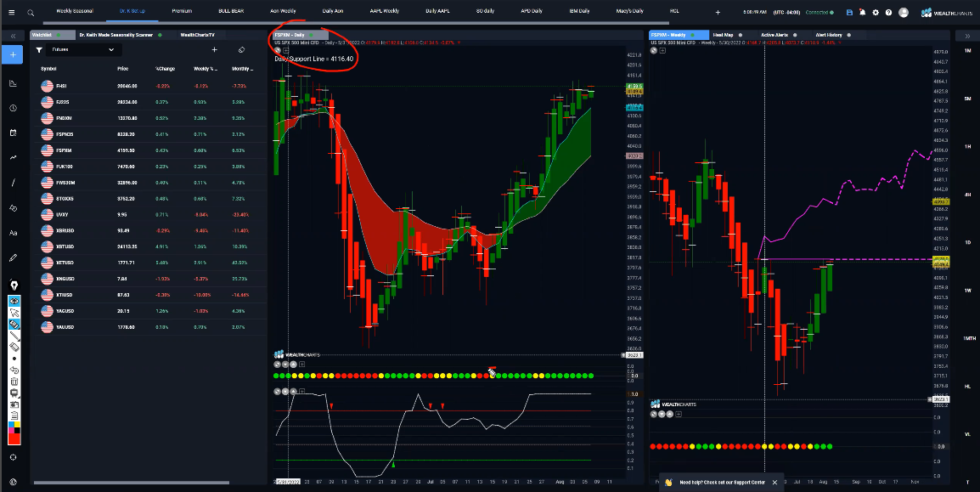Image resolution: width=980 pixels, height=492 pixels.
Task: Select the XTIUSD watchlist row
Action: tap(150, 295)
